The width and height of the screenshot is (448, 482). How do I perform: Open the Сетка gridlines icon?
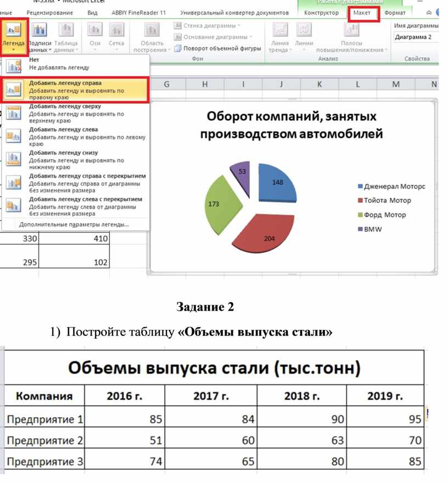tap(116, 30)
